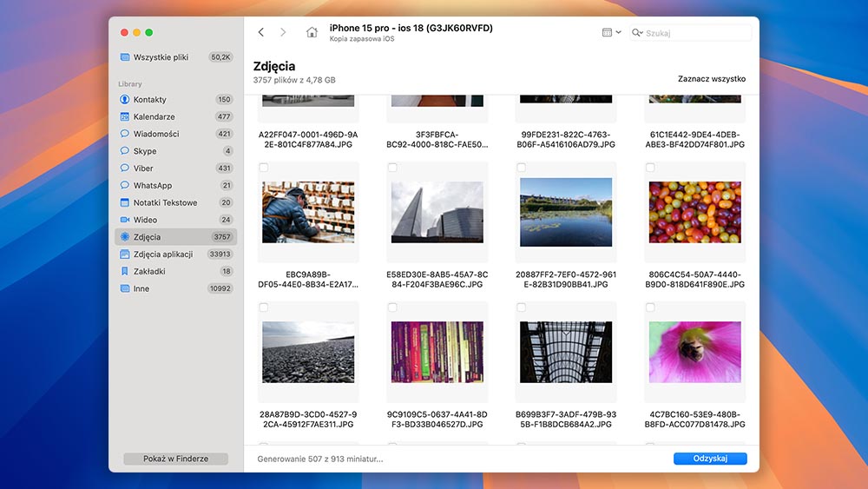Click the Wideo camera icon
This screenshot has width=868, height=489.
tap(124, 220)
